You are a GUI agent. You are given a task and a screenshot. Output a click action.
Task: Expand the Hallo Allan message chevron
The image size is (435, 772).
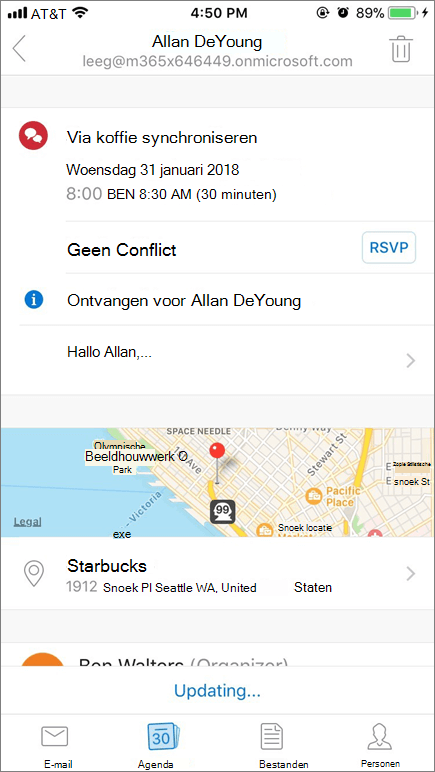[x=410, y=362]
